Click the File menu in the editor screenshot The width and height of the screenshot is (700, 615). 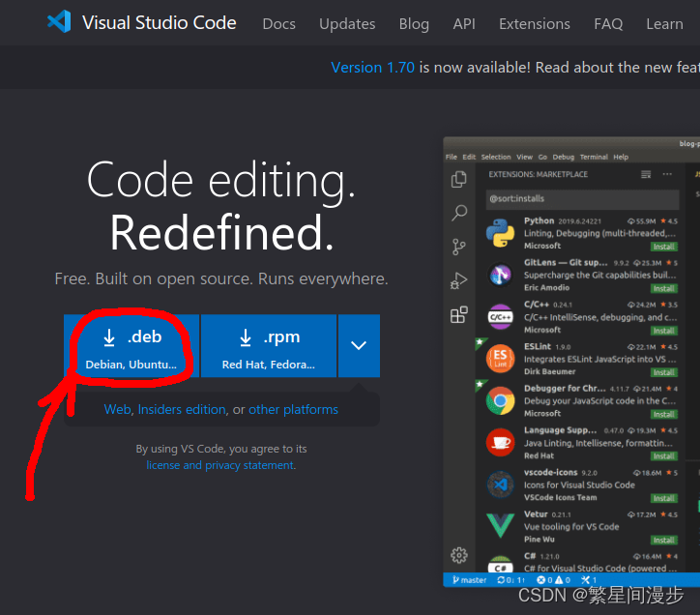[451, 157]
